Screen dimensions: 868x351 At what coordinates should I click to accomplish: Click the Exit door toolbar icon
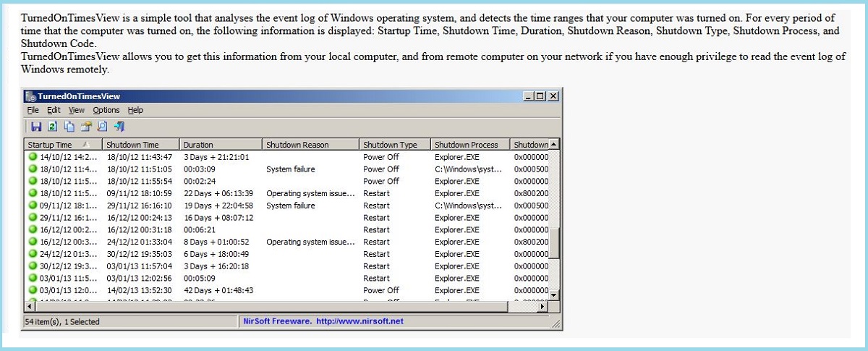pyautogui.click(x=119, y=127)
